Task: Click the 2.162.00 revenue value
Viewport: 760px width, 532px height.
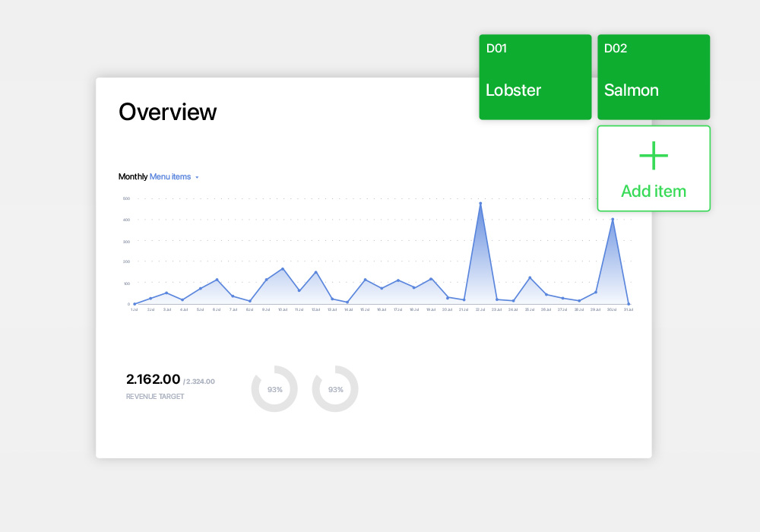Action: (x=154, y=379)
